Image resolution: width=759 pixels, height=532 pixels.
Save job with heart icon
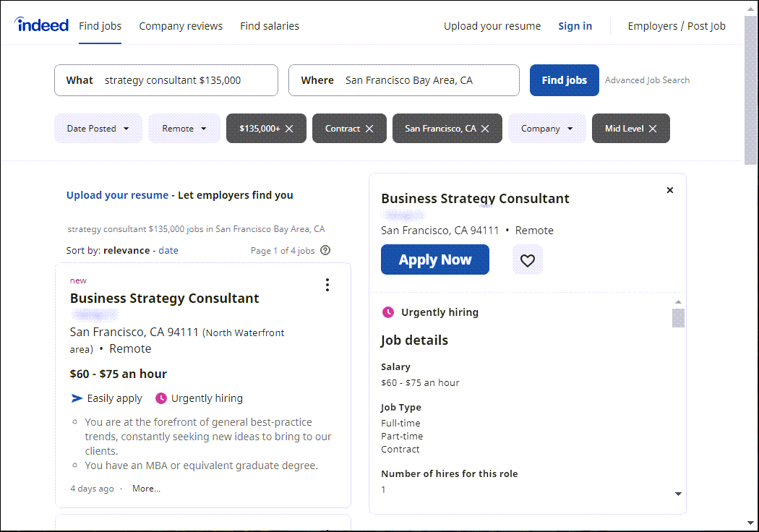pos(528,260)
